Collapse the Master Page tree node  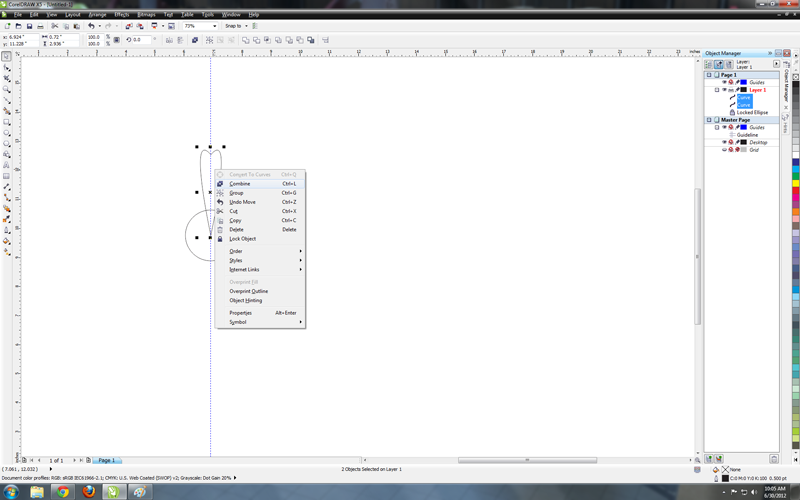click(x=709, y=120)
